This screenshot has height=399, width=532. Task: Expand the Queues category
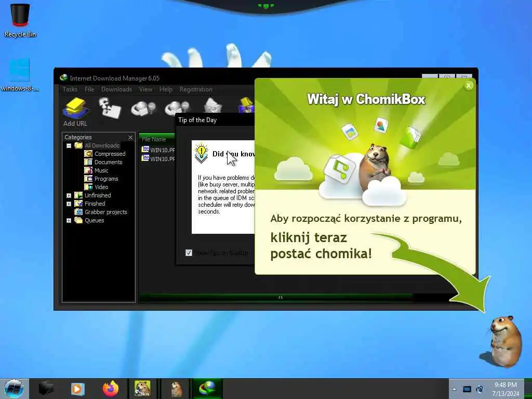69,220
